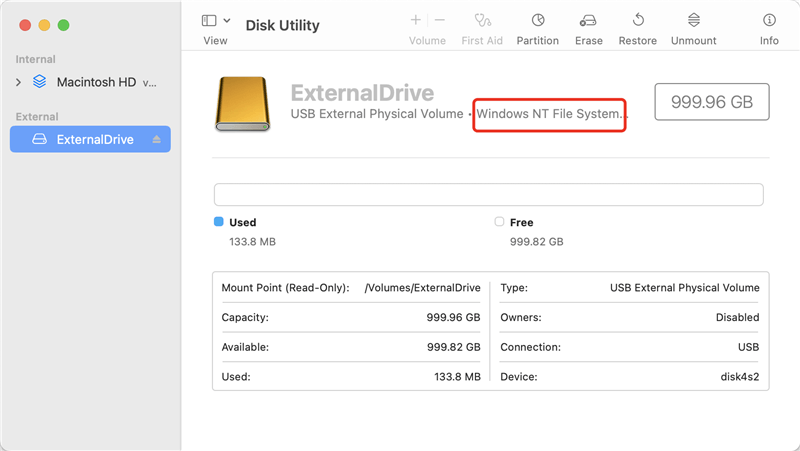Click the Available 999.82 GB table value

[x=454, y=347]
